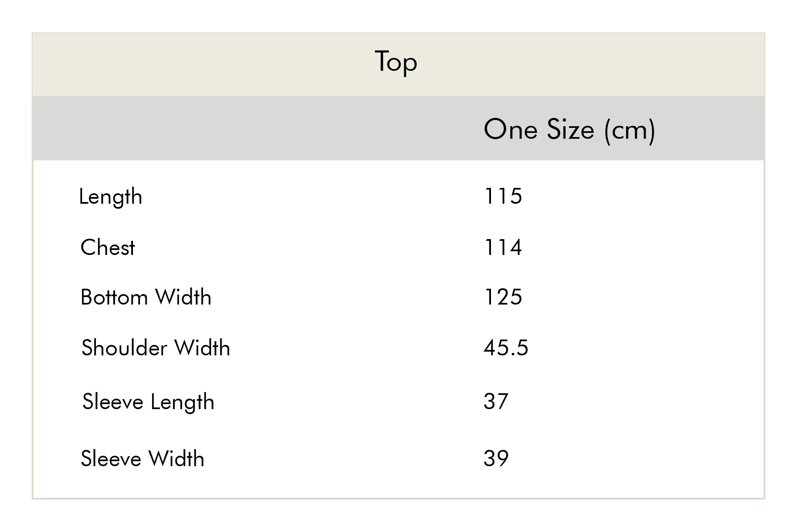
Task: Select the Length row label
Action: click(110, 197)
